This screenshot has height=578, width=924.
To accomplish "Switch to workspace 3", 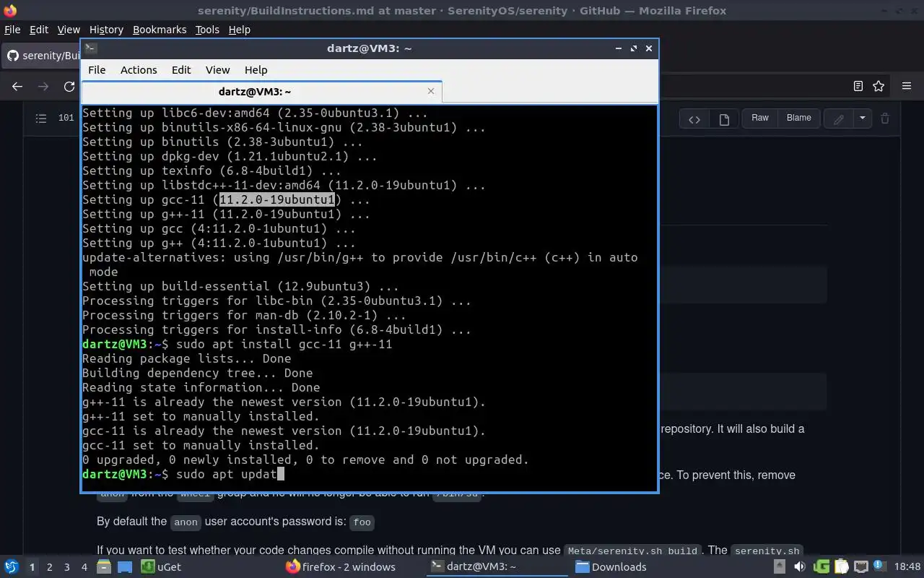I will pos(67,567).
